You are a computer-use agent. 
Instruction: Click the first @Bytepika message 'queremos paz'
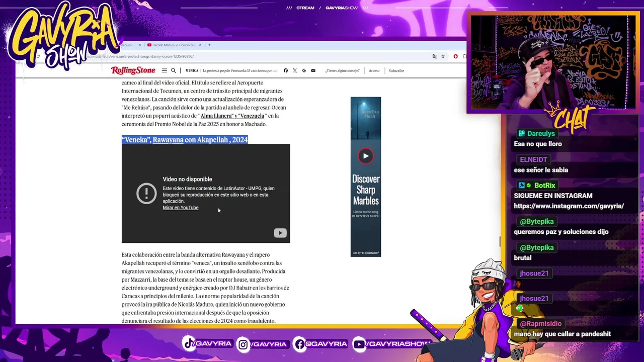[x=561, y=232]
